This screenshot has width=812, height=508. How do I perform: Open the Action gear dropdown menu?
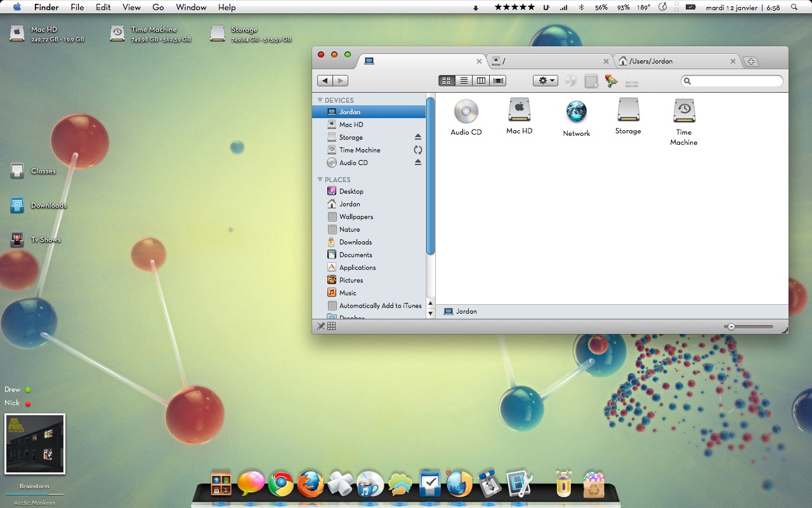546,81
